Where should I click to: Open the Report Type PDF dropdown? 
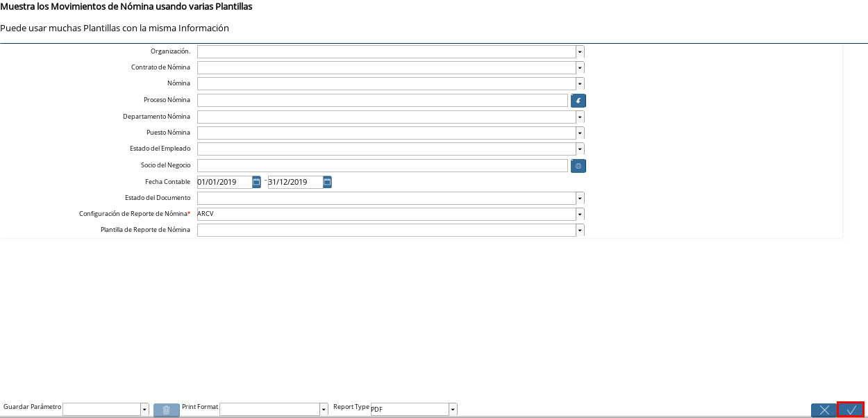pos(453,410)
